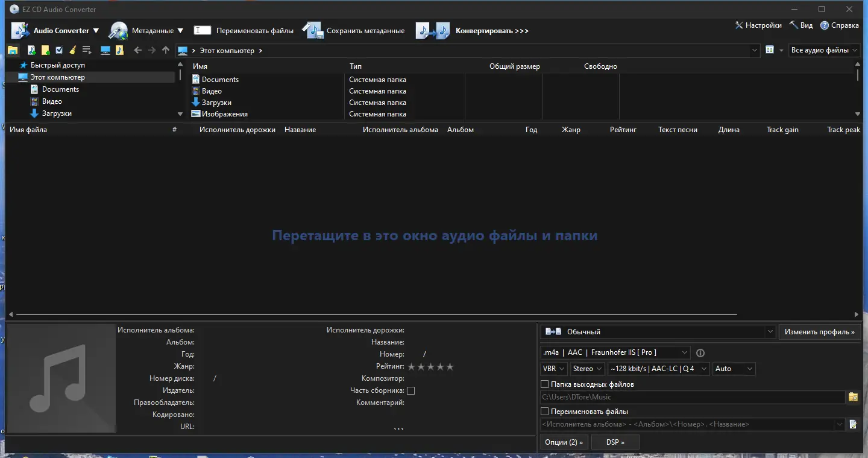Open the Метаданные dropdown menu
868x458 pixels.
coord(146,31)
